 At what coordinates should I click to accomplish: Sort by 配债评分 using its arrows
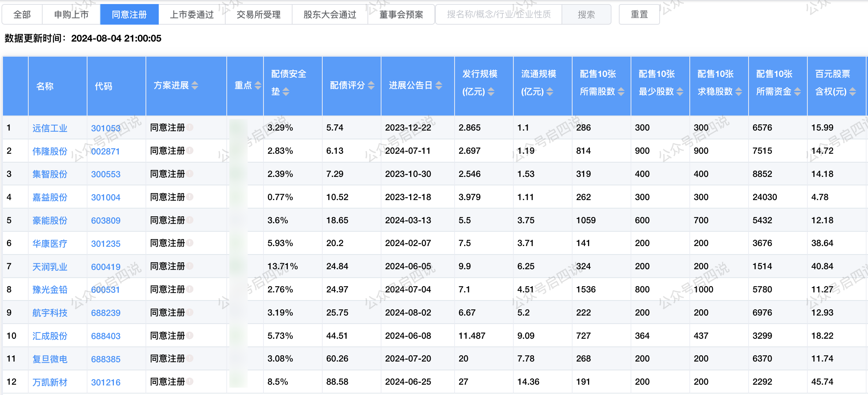[371, 86]
